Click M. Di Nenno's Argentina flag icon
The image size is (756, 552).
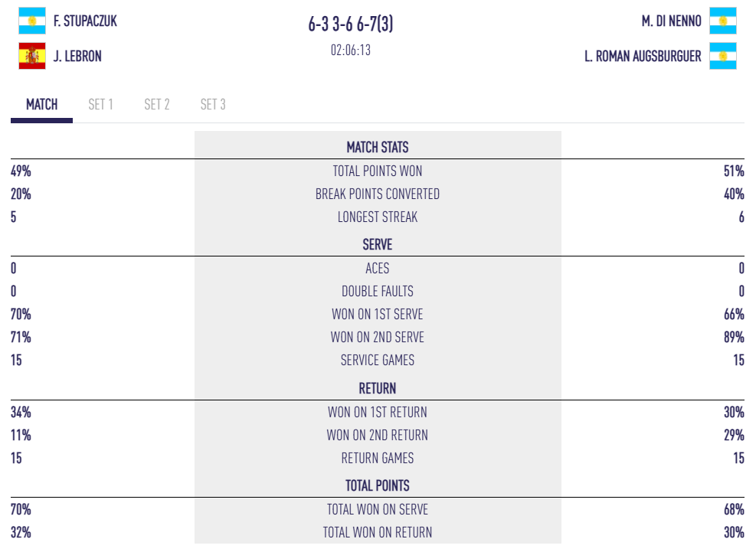tap(722, 21)
